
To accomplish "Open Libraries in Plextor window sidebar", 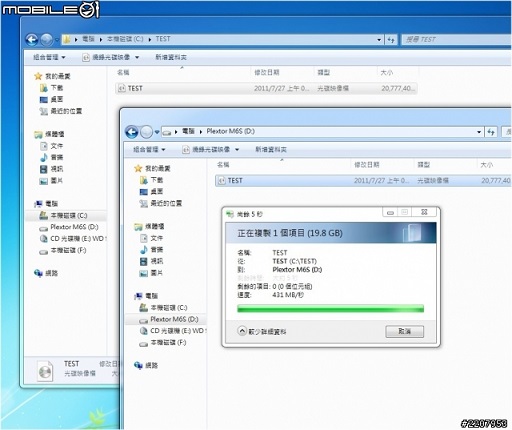I will 150,226.
